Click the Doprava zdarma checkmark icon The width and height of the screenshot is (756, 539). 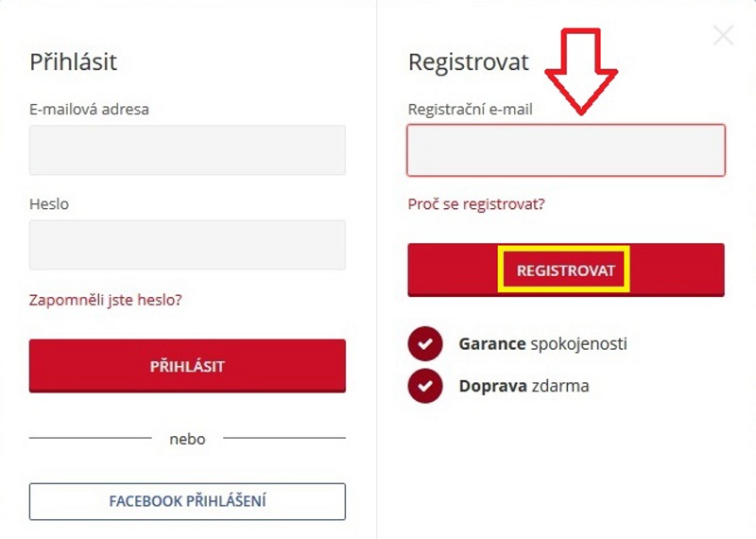click(x=425, y=386)
